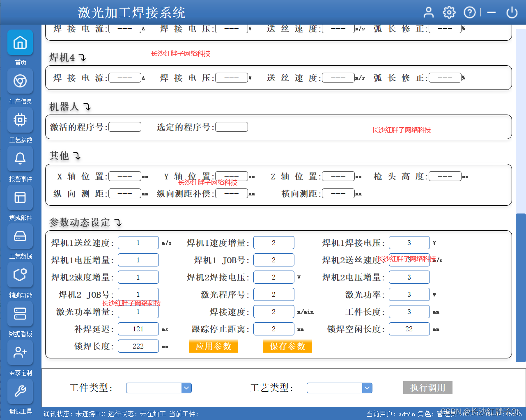Screen dimensions: 526x420
Task: Edit 跟踪停止距离 input field
Action: (x=274, y=329)
